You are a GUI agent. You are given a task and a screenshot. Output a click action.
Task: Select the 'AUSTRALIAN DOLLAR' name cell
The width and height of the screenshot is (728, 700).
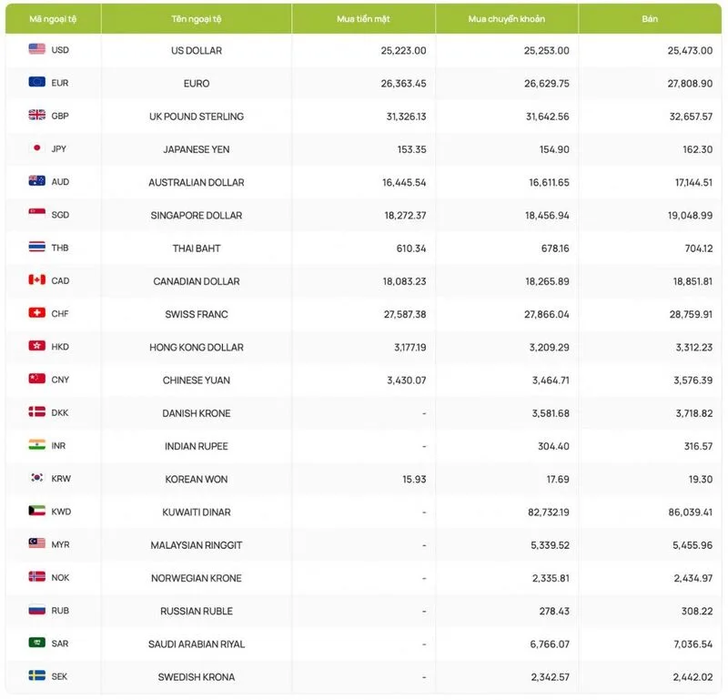197,183
